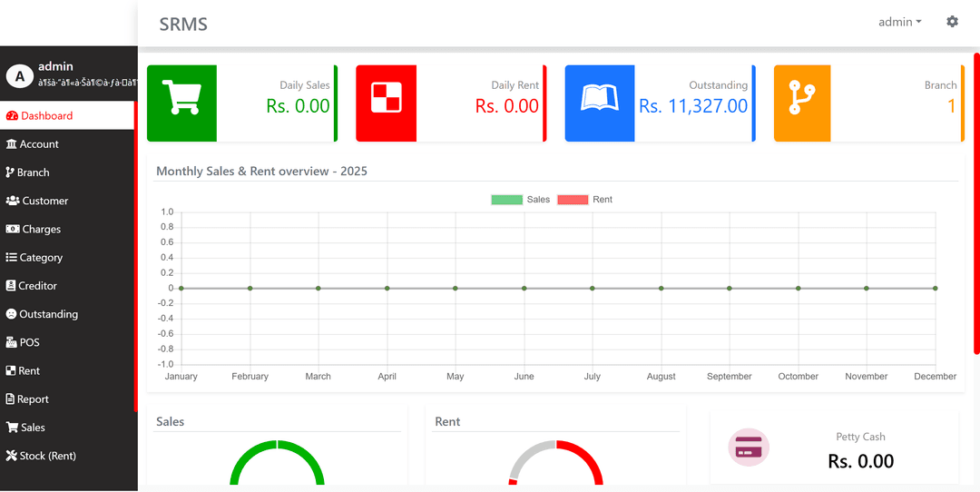Click the Petty Cash Rs. 0.00 amount
980x492 pixels.
click(x=860, y=461)
